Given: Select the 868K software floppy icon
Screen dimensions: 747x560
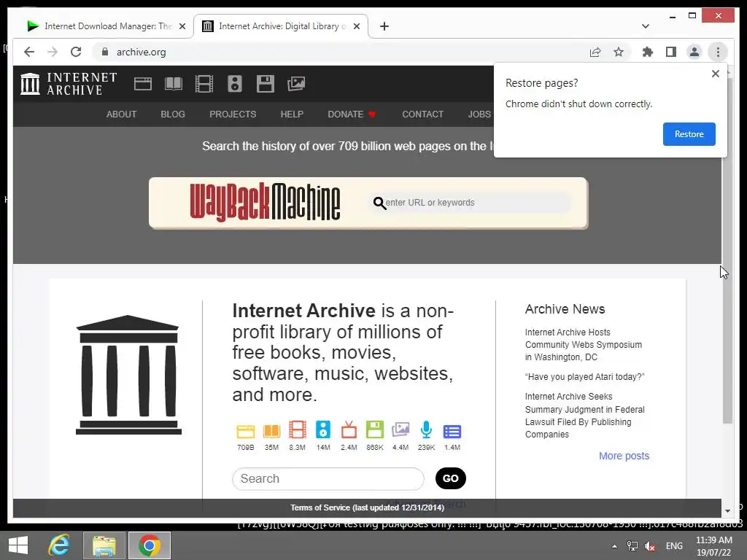Looking at the screenshot, I should click(375, 430).
